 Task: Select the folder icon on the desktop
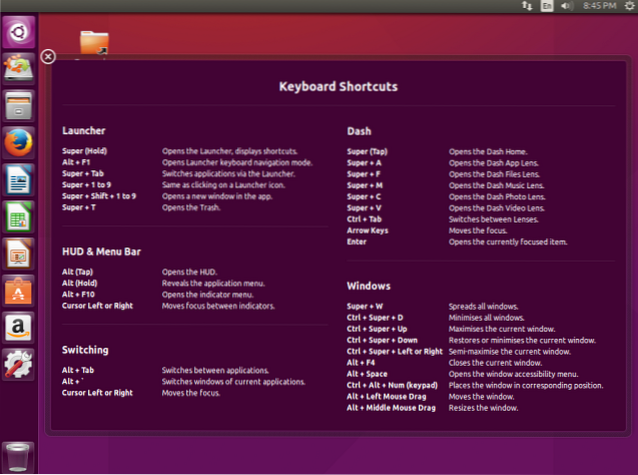[94, 41]
